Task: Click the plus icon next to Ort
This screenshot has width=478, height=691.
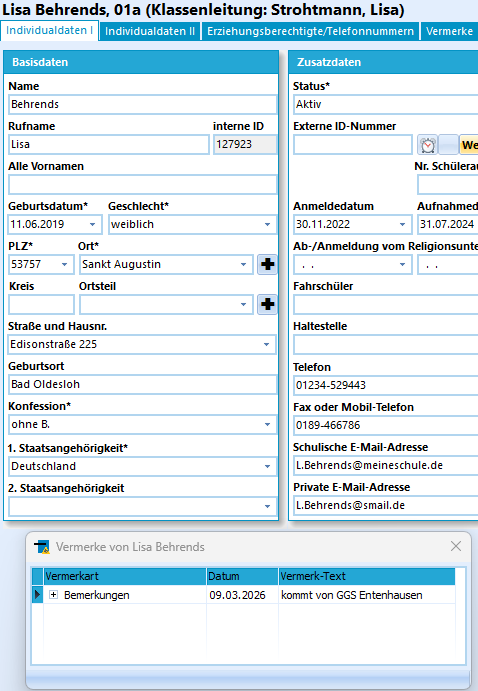Action: click(267, 264)
